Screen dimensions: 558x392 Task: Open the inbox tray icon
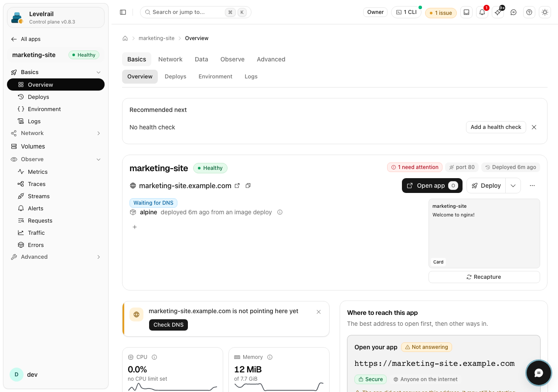tap(466, 12)
